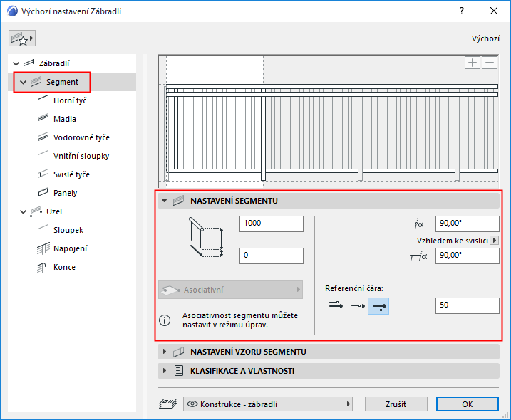Viewport: 511px width, 420px height.
Task: Click the Vnitřní sloupky inner posts icon
Action: click(43, 156)
